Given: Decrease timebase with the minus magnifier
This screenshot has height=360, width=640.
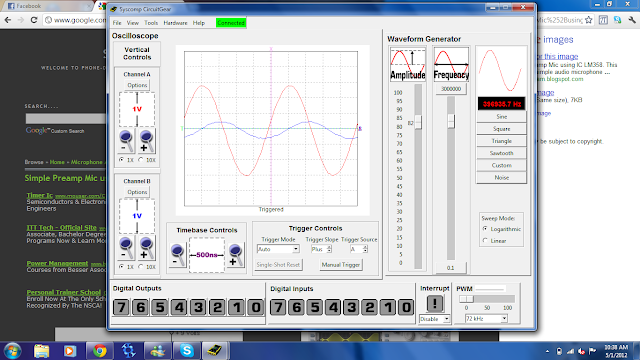Looking at the screenshot, I should coord(178,255).
